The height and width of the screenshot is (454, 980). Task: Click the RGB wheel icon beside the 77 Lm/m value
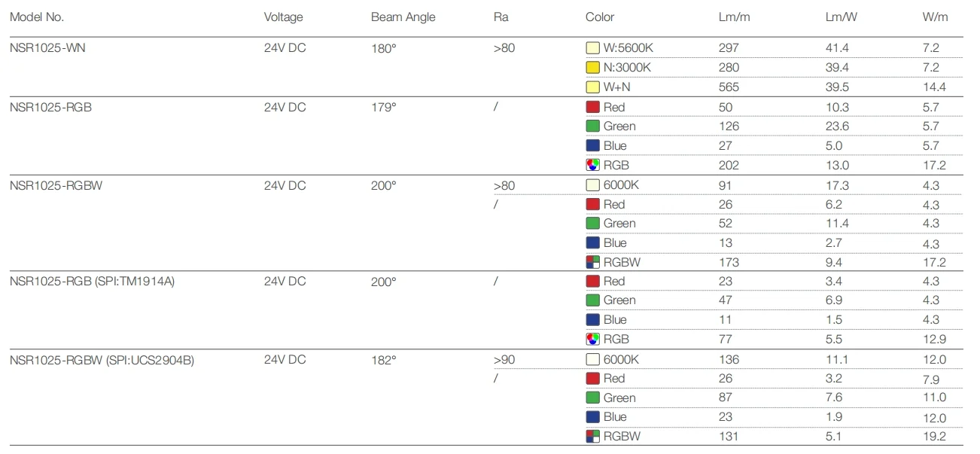[x=592, y=339]
